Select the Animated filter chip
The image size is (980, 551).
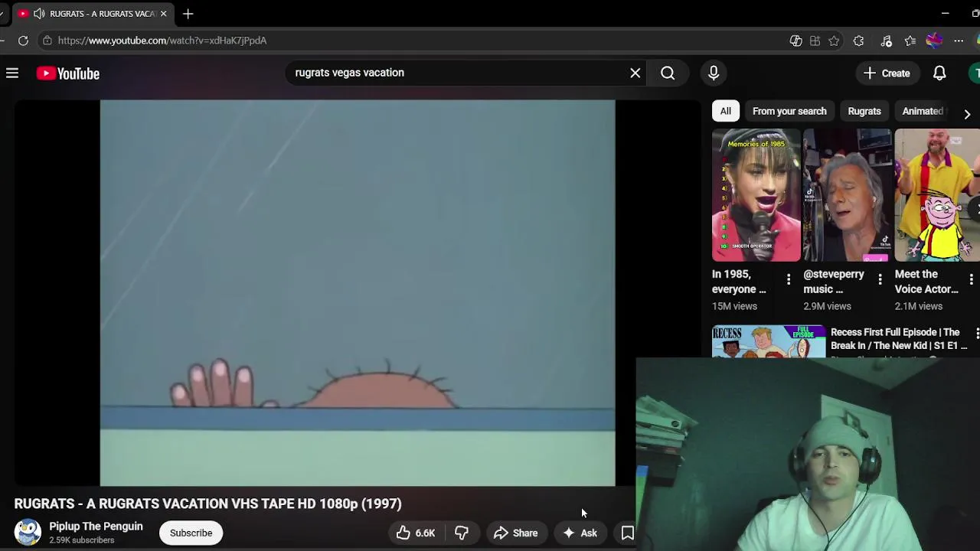tap(923, 111)
